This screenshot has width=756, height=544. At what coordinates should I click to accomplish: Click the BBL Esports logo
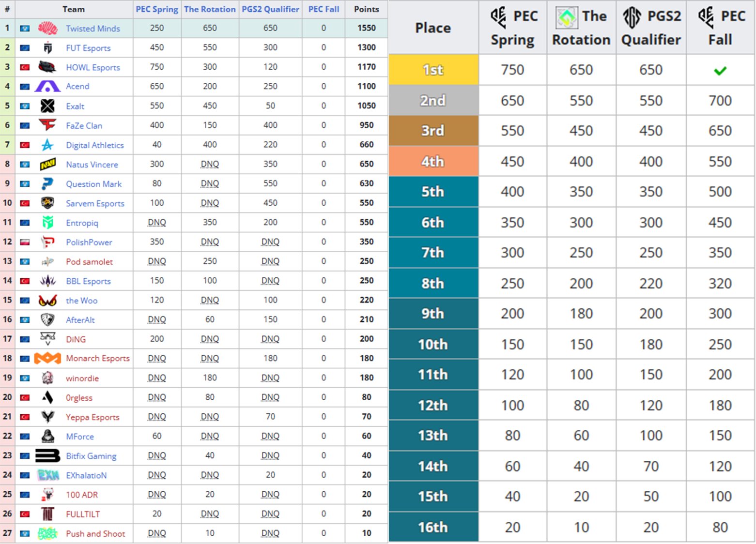tap(47, 280)
